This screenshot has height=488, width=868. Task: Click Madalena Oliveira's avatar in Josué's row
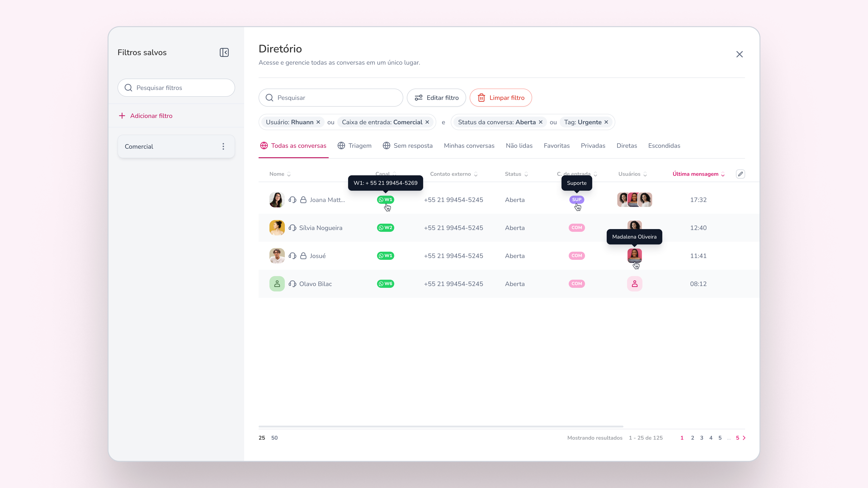pyautogui.click(x=634, y=256)
